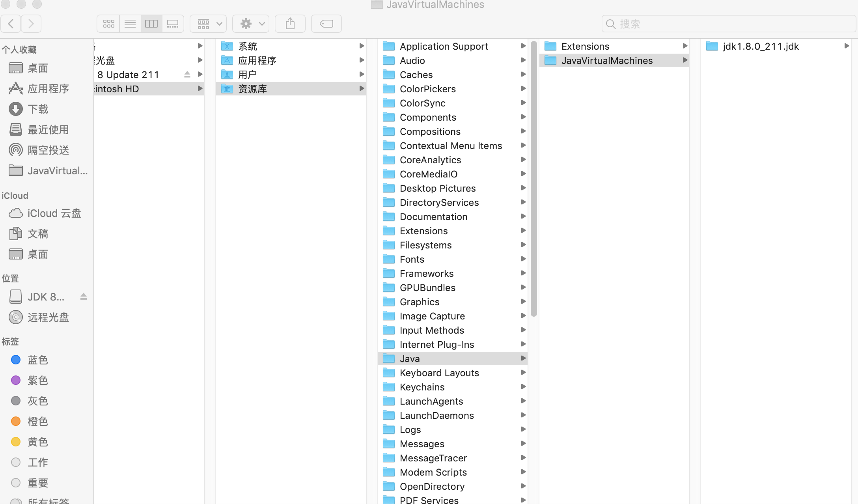Viewport: 858px width, 504px height.
Task: Click the cover flow view icon
Action: click(173, 23)
